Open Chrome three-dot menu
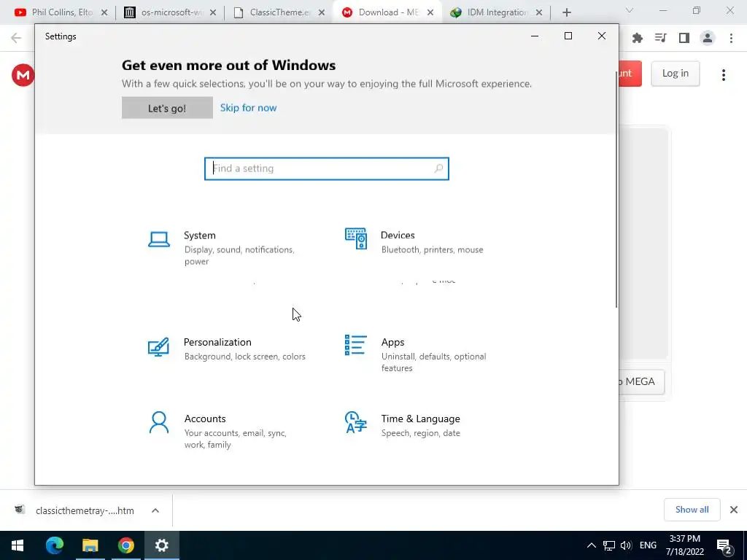This screenshot has width=747, height=560. point(731,38)
